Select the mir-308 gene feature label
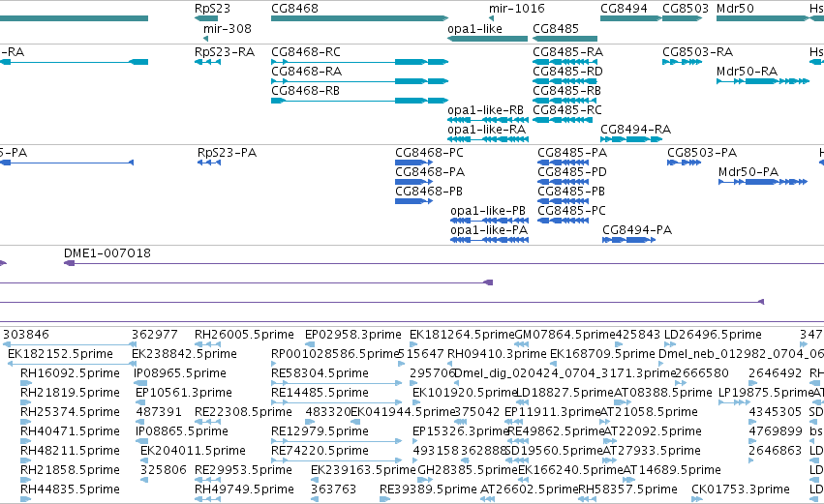 pyautogui.click(x=227, y=28)
